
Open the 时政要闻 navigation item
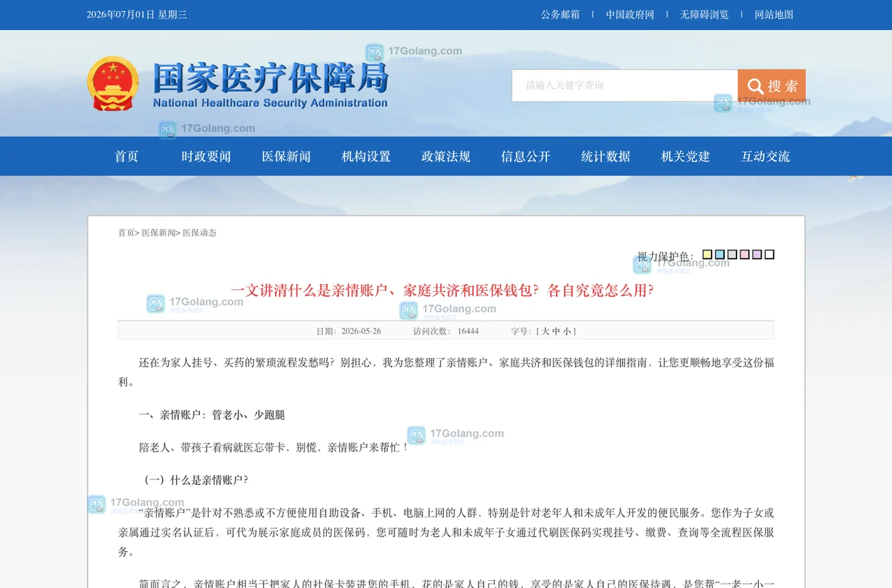coord(206,156)
